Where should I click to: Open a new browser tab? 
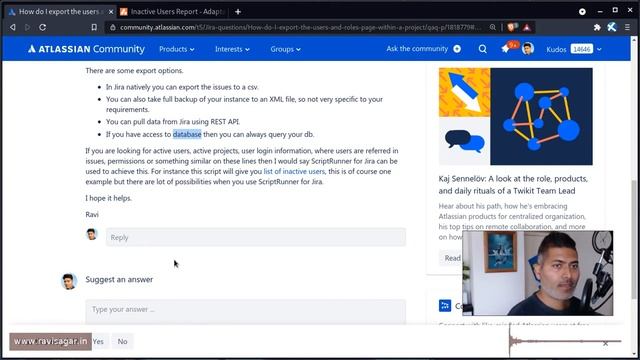click(238, 12)
